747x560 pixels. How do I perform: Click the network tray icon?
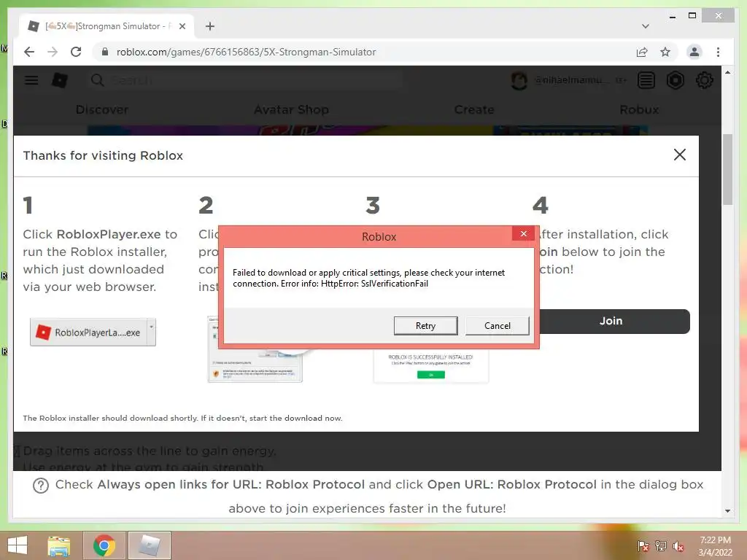[x=661, y=545]
